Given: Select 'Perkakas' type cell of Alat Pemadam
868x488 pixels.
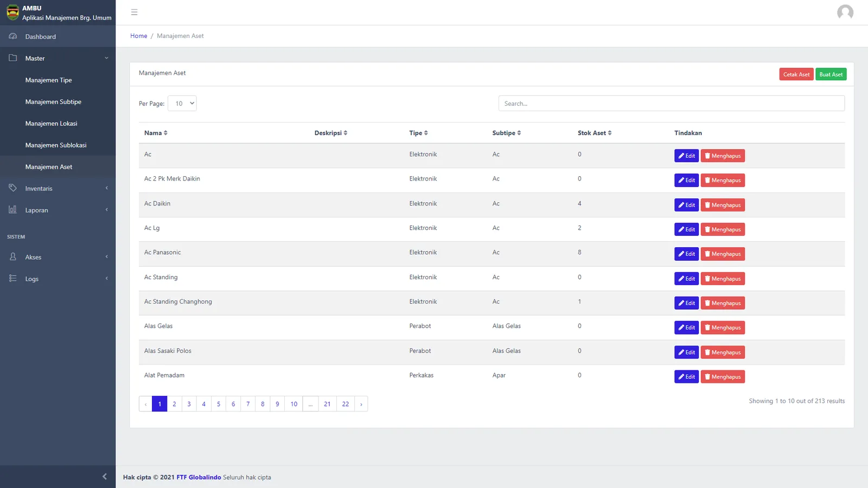Looking at the screenshot, I should [422, 375].
